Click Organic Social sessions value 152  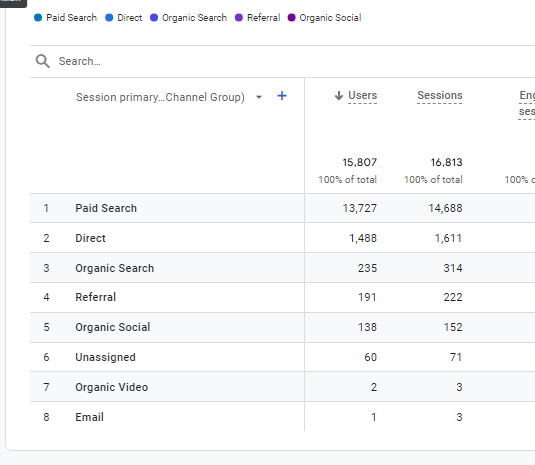[453, 327]
